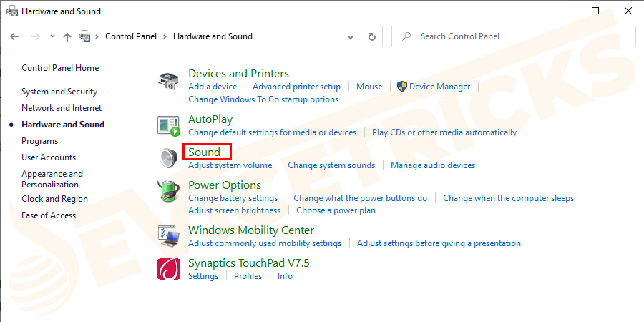
Task: Expand the chevron before Control Panel in address bar
Action: (x=97, y=36)
